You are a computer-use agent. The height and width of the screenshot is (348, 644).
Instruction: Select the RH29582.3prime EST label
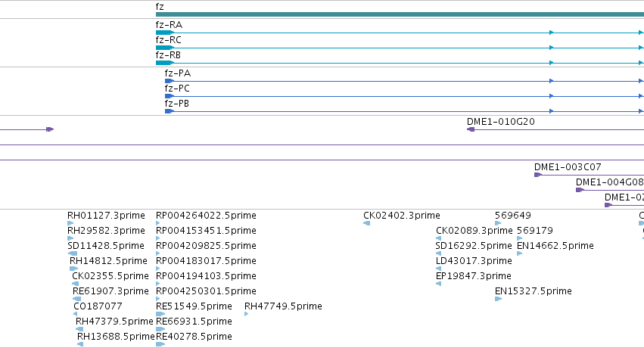click(106, 231)
